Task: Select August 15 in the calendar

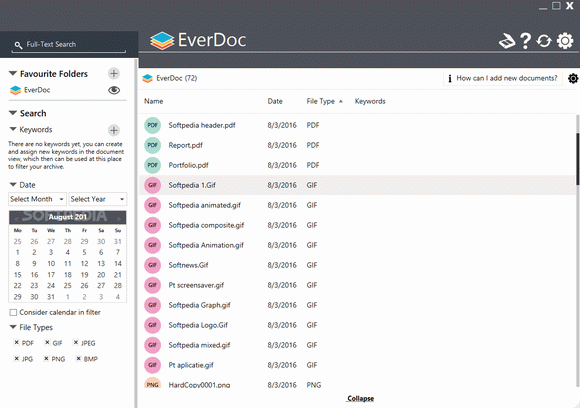Action: pyautogui.click(x=17, y=275)
